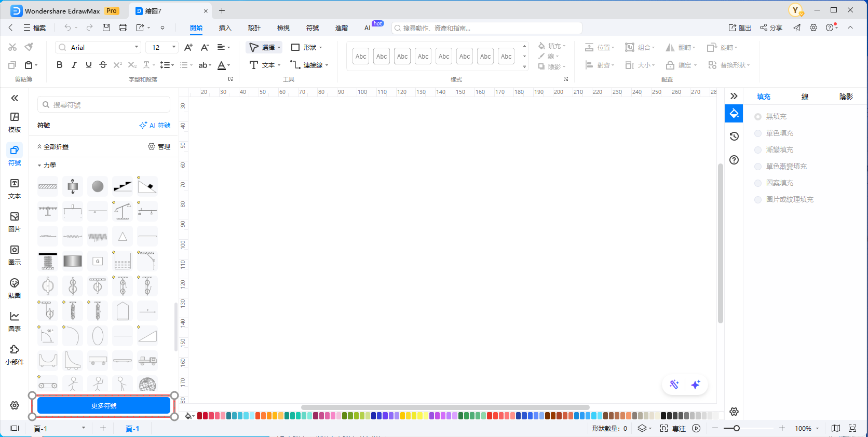Click the AI 符號 link
Image resolution: width=868 pixels, height=437 pixels.
pyautogui.click(x=155, y=126)
